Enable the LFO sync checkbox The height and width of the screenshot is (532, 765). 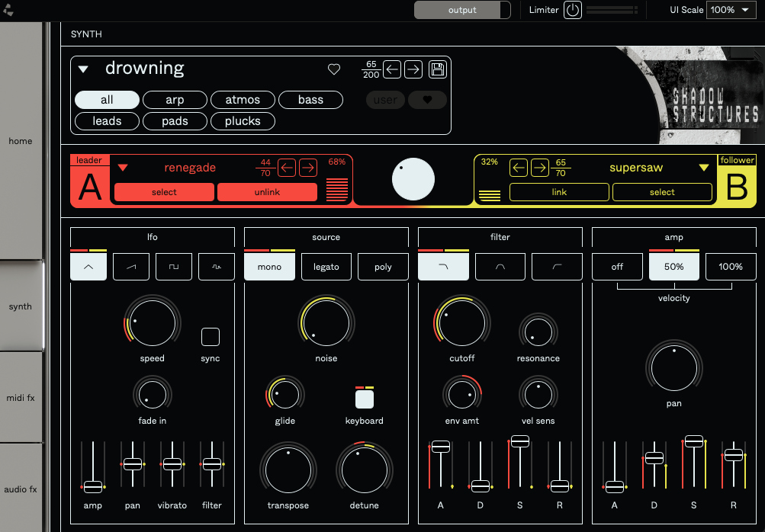pos(211,336)
